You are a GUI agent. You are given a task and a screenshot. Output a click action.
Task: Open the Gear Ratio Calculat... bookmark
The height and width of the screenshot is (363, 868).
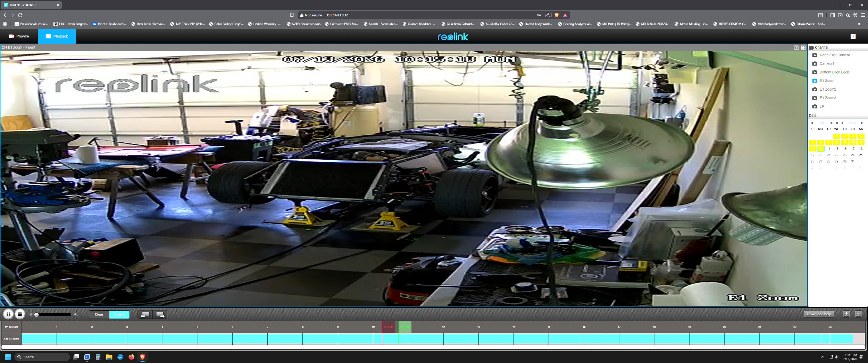click(458, 24)
